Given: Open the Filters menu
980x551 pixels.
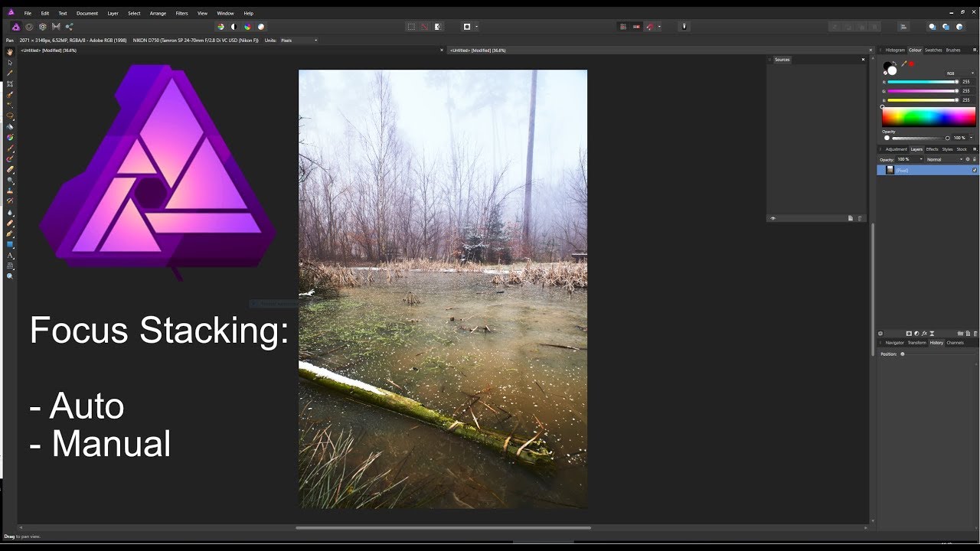Looking at the screenshot, I should tap(181, 13).
